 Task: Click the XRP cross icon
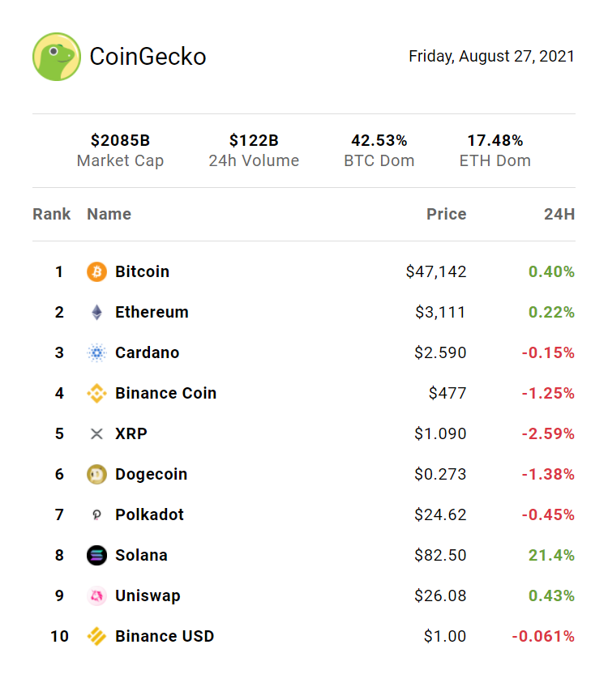(96, 434)
